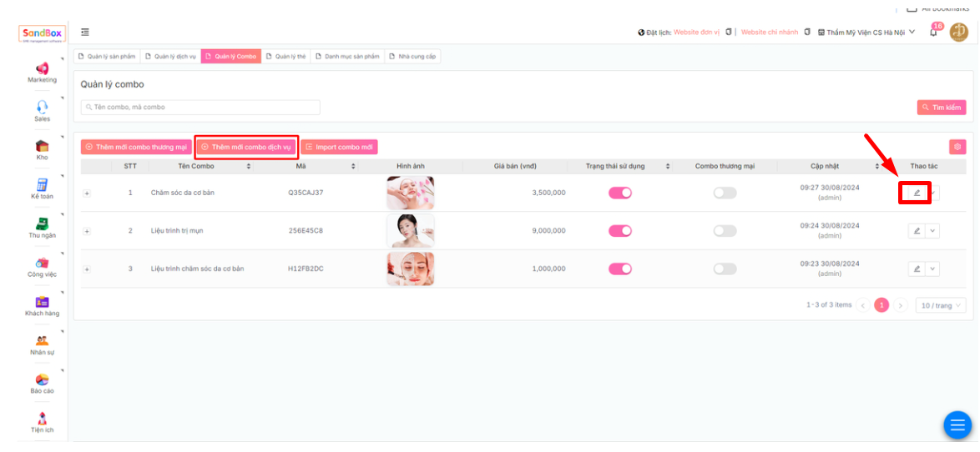Switch to the Quản lý dịch vụ tab
Screen dimensions: 980x452
point(170,57)
